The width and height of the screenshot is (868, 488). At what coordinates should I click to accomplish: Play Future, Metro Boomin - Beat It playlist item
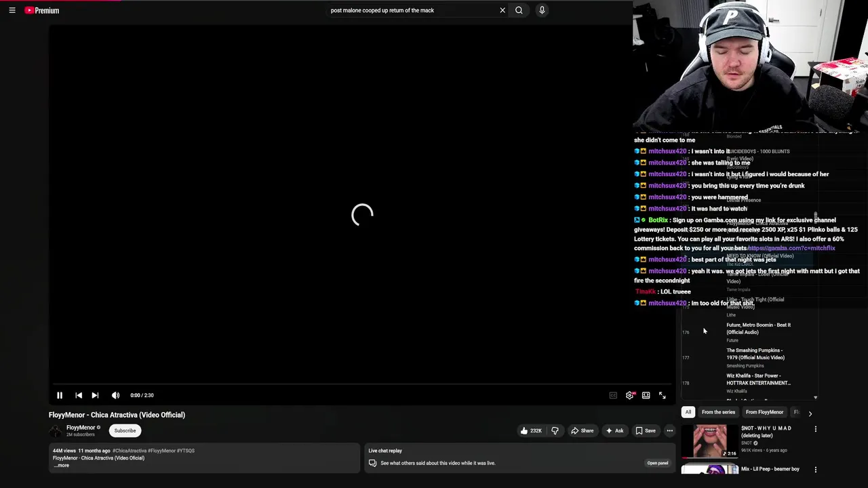tap(749, 331)
